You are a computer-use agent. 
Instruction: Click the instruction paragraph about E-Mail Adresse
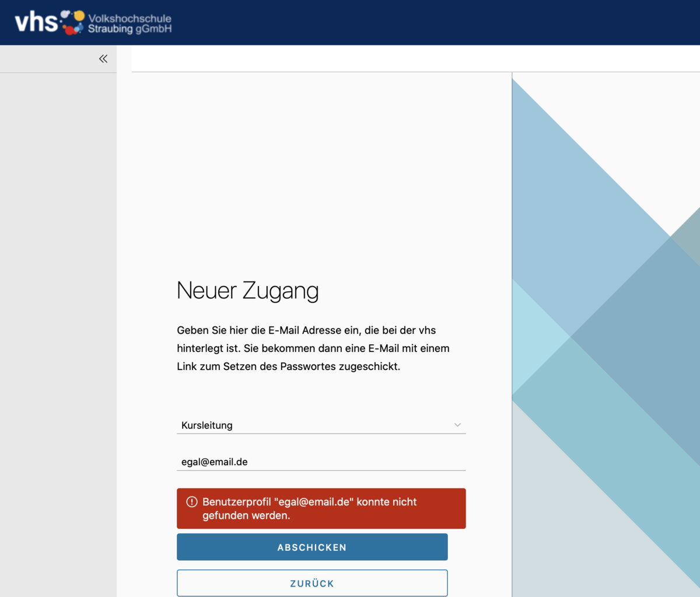click(313, 348)
